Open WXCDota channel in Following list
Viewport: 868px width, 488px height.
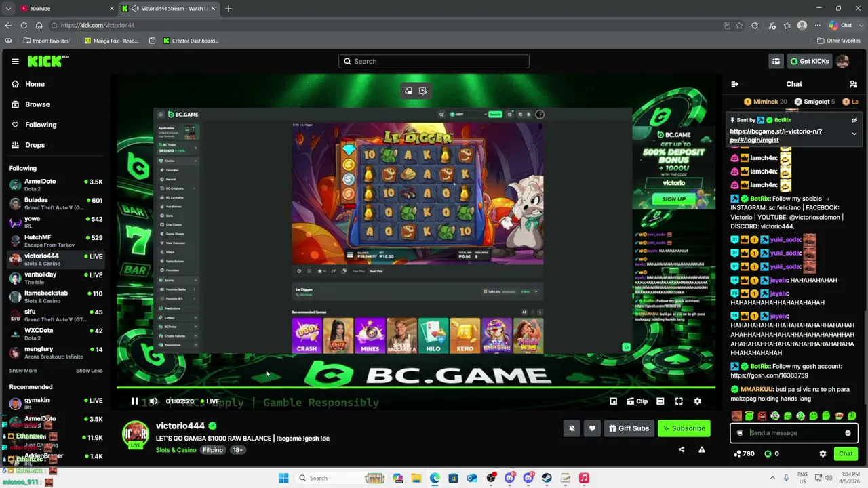pyautogui.click(x=56, y=334)
